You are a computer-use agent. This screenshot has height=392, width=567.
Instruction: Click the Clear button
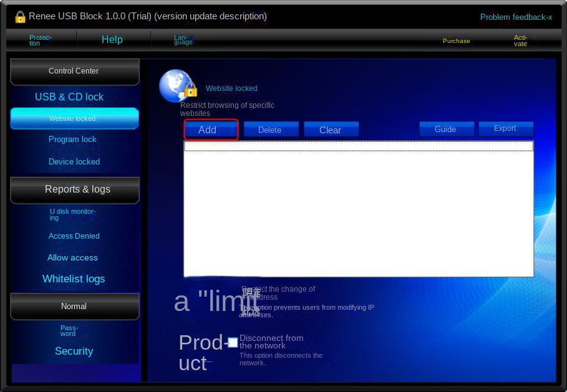pyautogui.click(x=331, y=130)
